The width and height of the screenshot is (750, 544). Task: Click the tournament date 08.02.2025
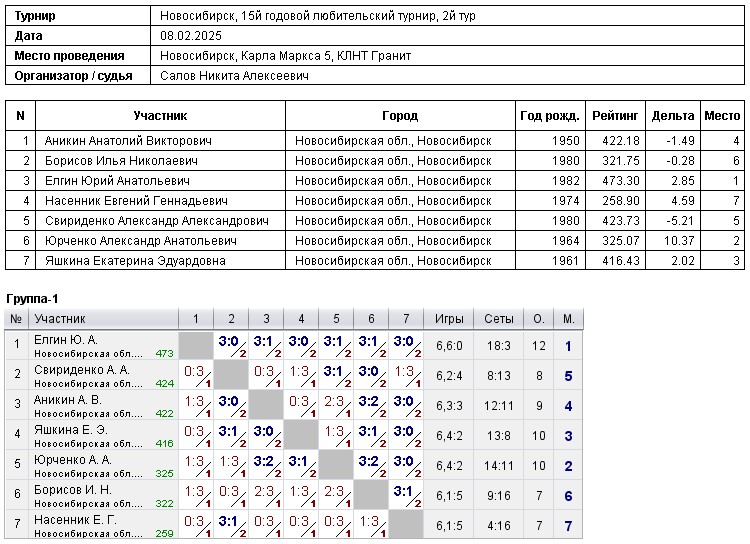click(191, 36)
